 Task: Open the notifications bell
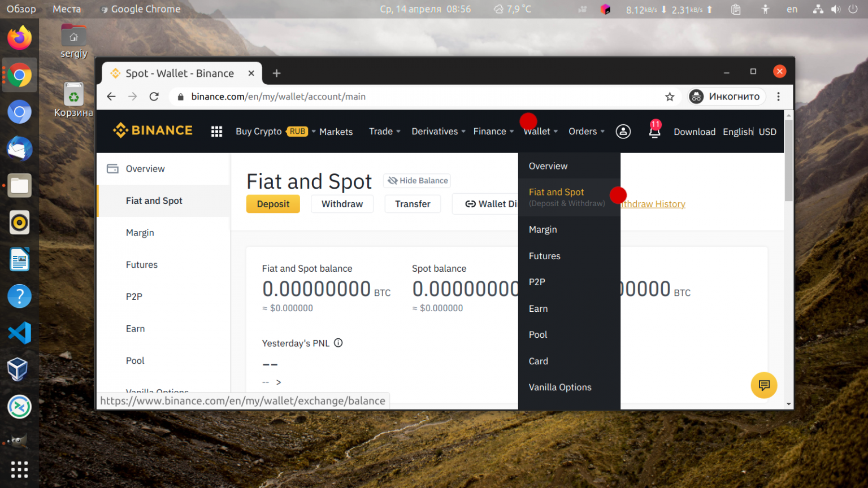pos(654,131)
